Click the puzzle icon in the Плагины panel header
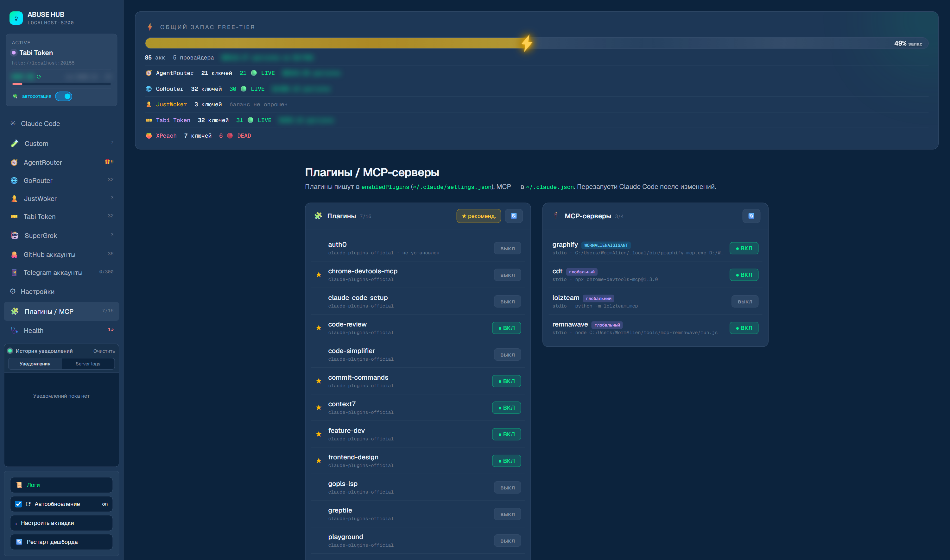 pos(318,216)
